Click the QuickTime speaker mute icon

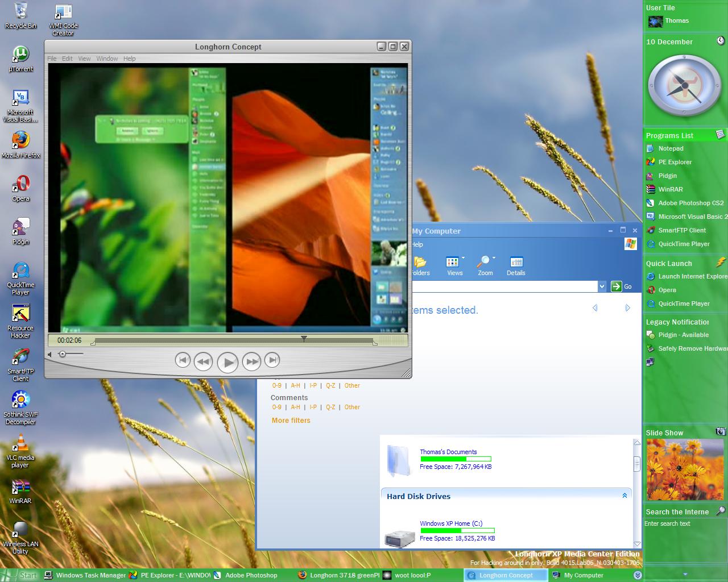[x=50, y=354]
